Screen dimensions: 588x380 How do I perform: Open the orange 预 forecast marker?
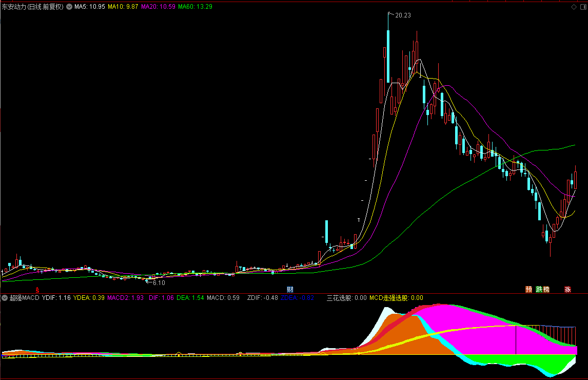tap(529, 290)
